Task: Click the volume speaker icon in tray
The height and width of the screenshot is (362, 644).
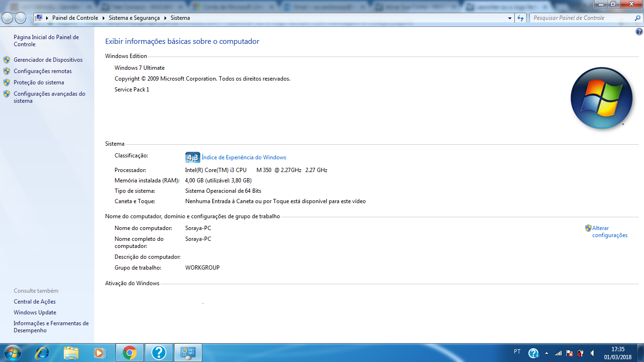Action: pos(592,353)
